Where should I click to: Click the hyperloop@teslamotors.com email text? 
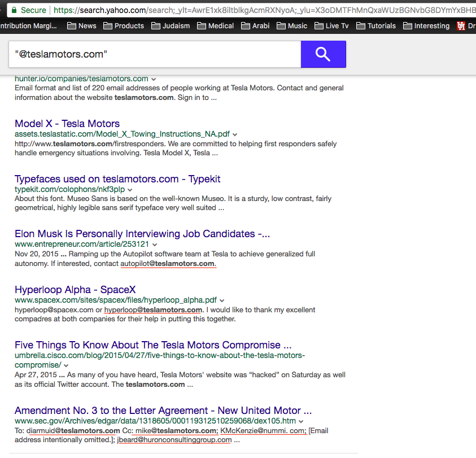click(x=153, y=310)
